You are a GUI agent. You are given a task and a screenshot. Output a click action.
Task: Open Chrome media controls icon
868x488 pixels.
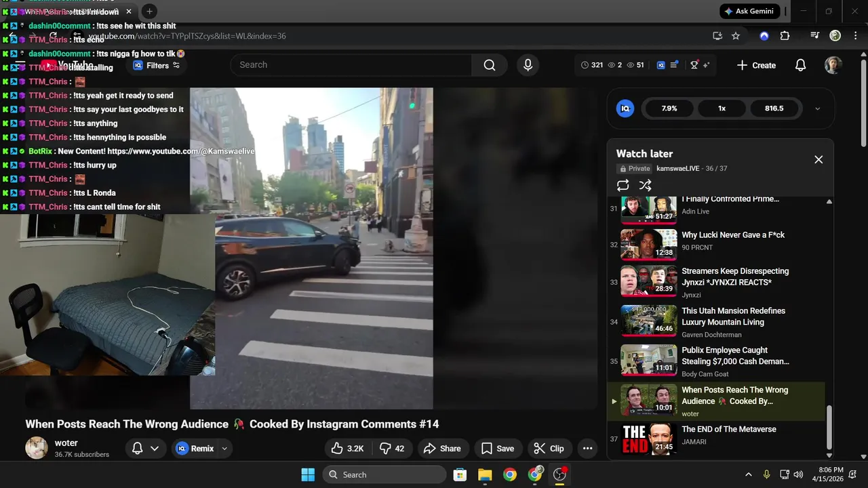click(815, 36)
